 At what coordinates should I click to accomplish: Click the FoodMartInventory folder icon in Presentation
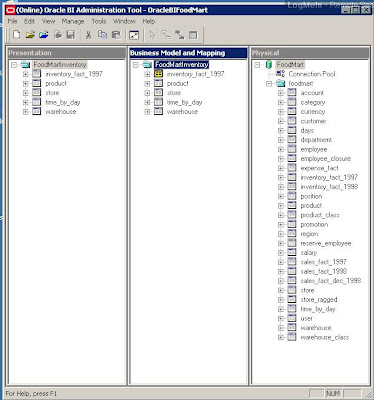pyautogui.click(x=25, y=65)
